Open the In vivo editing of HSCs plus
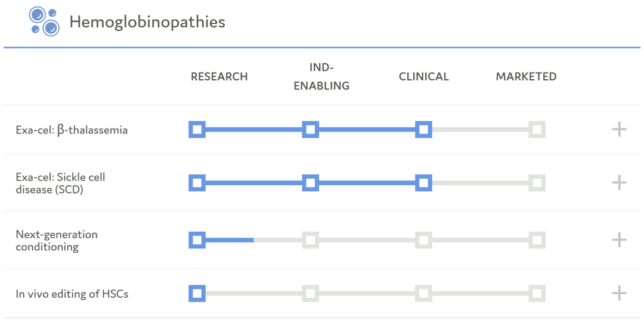644x324 pixels. coord(619,293)
